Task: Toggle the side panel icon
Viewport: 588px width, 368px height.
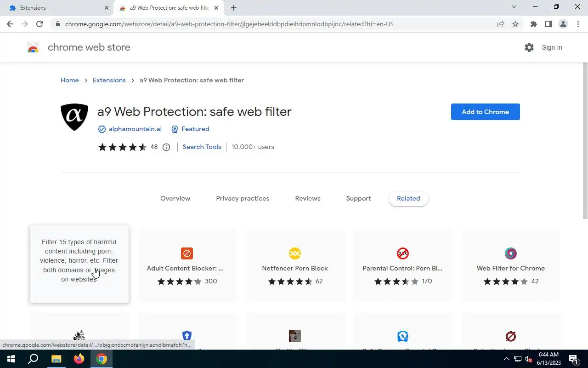Action: coord(548,24)
